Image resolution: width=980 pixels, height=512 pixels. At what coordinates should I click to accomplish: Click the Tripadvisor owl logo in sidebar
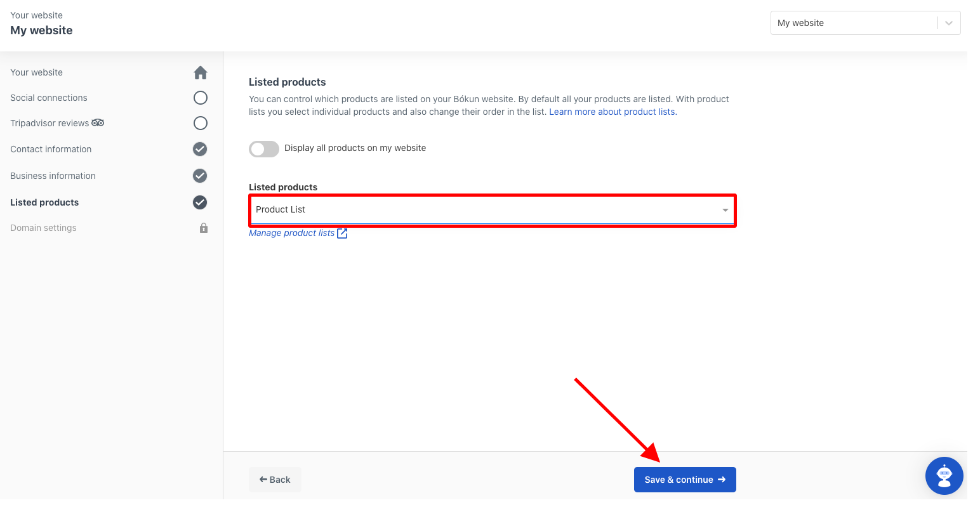point(98,122)
